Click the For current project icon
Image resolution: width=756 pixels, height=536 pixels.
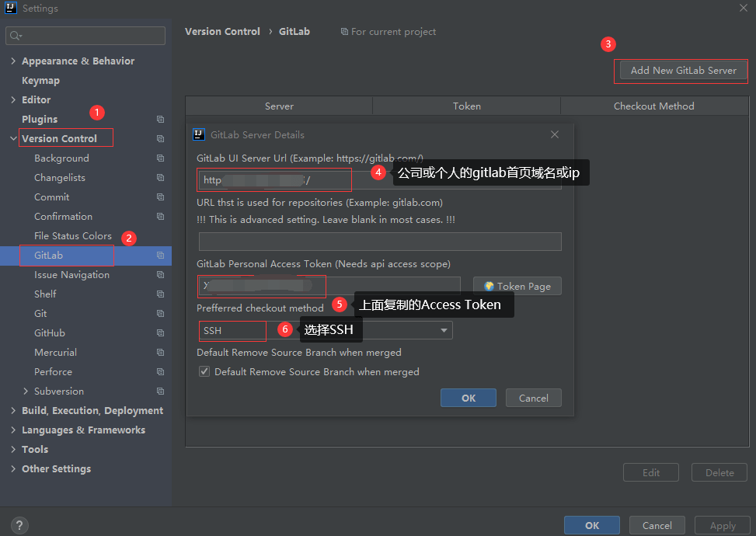(344, 31)
